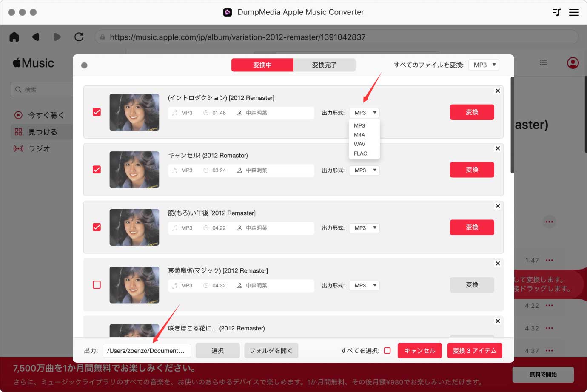
Task: Click the gray dot in dialog header
Action: click(84, 65)
